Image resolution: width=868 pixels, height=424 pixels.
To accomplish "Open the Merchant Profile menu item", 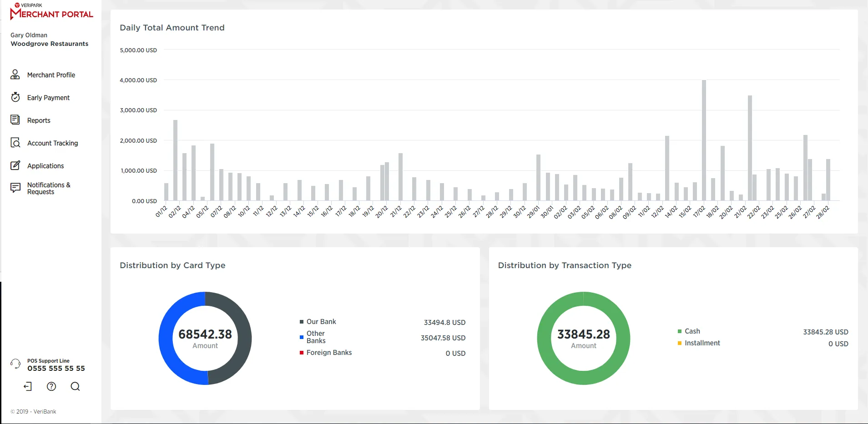I will coord(51,75).
